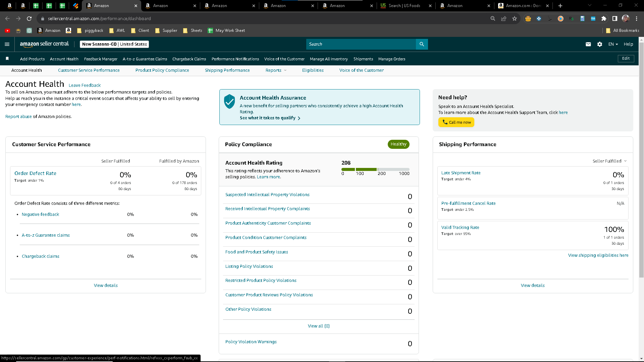Click the browser address bar URL
This screenshot has height=362, width=644.
tap(99, 19)
